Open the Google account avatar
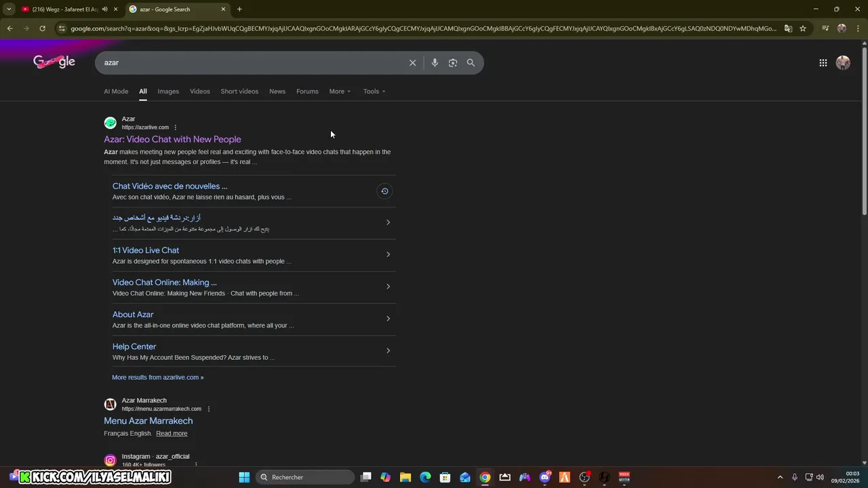 pyautogui.click(x=843, y=62)
